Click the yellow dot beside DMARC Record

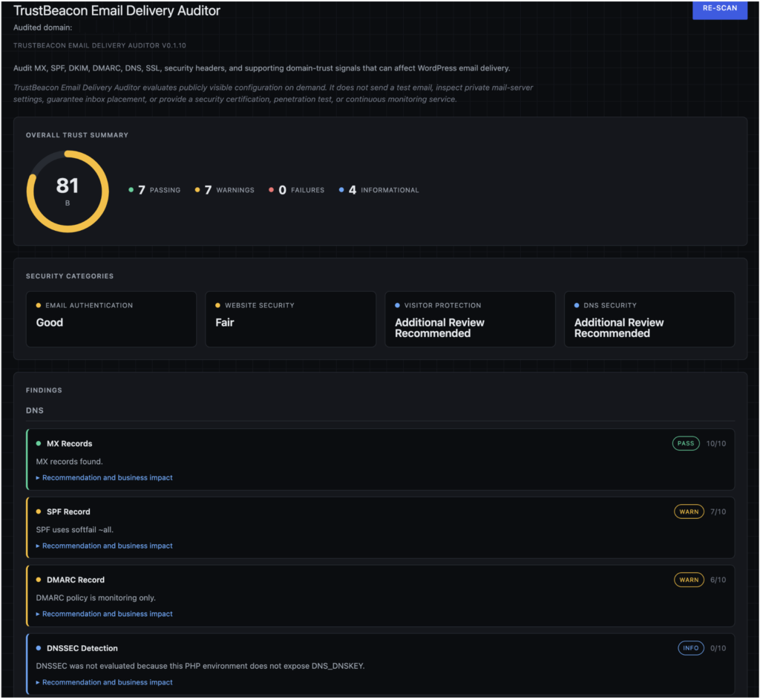[x=39, y=580]
